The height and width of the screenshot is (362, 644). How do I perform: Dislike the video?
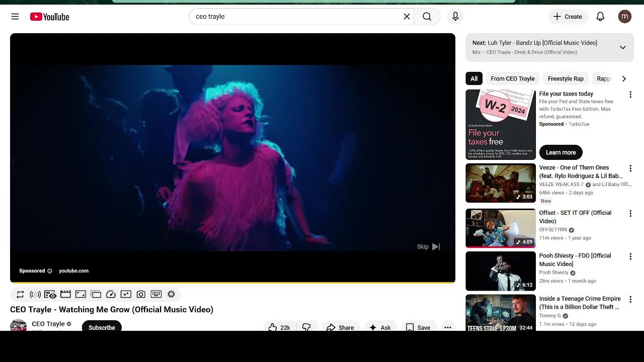[306, 327]
